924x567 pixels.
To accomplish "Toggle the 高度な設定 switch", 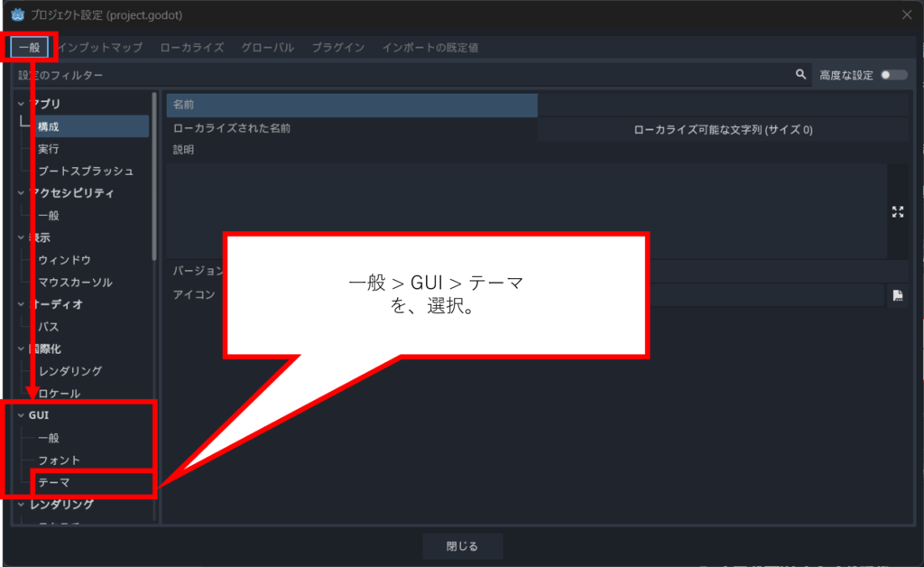I will click(x=893, y=75).
